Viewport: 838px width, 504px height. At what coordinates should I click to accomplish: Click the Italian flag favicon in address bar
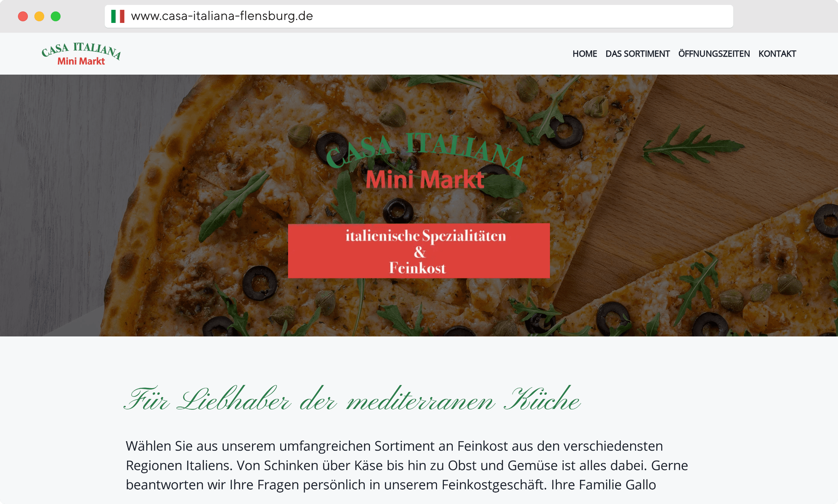coord(118,16)
